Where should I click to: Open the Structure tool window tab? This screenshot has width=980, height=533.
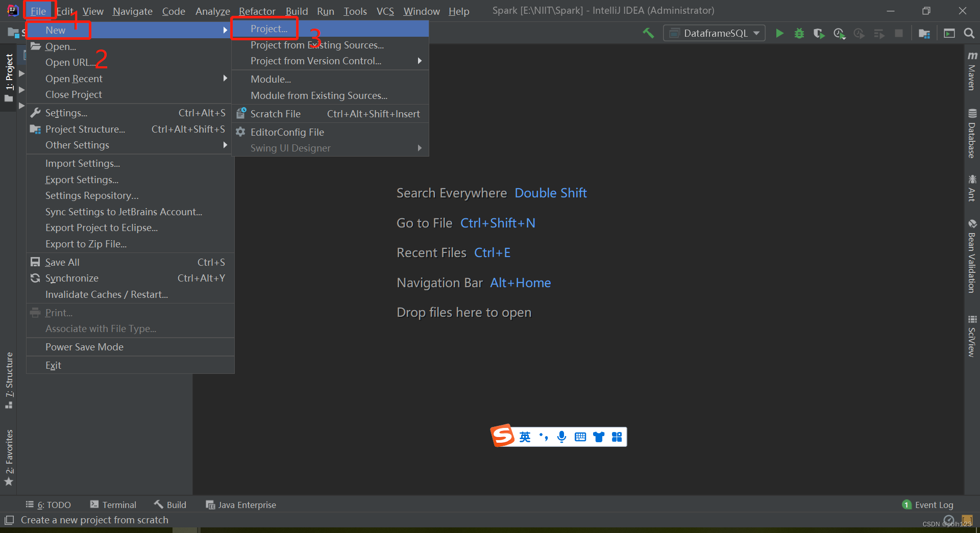(x=9, y=380)
